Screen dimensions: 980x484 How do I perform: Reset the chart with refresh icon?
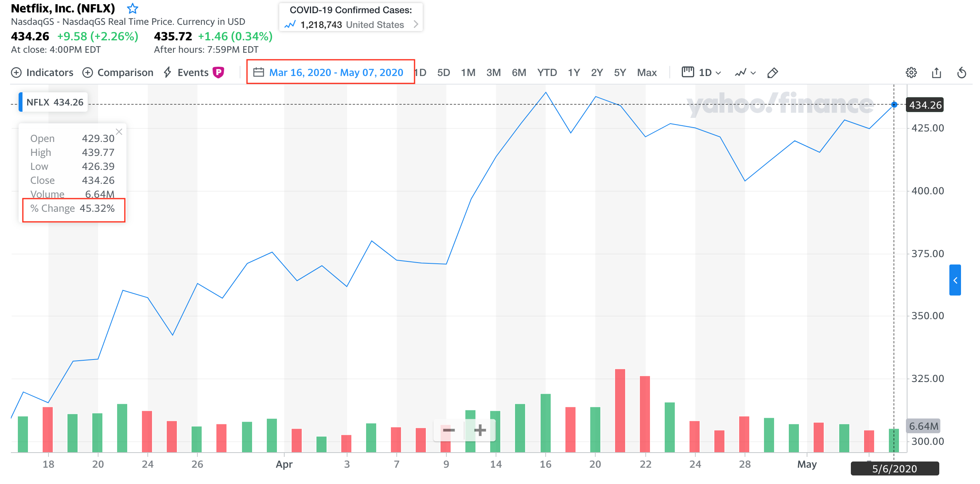coord(961,73)
